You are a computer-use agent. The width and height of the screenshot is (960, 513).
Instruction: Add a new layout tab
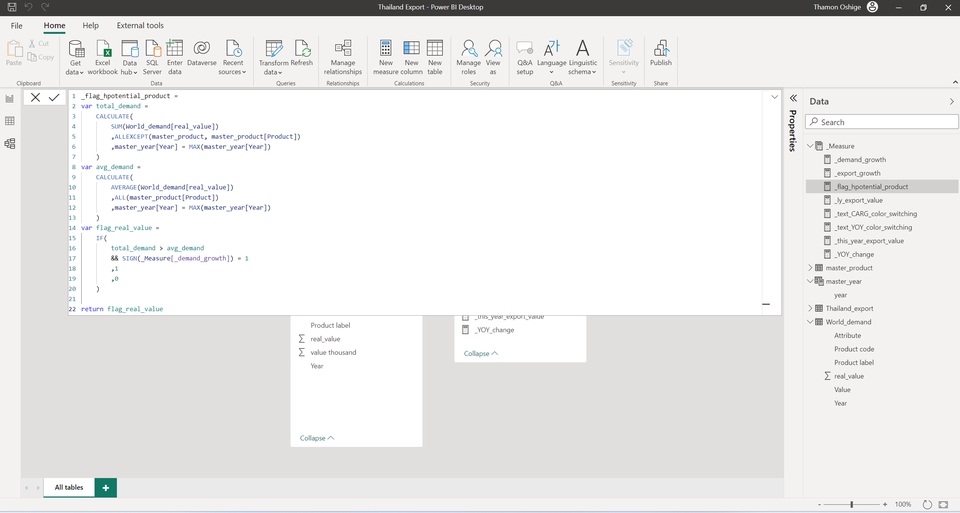click(x=105, y=487)
